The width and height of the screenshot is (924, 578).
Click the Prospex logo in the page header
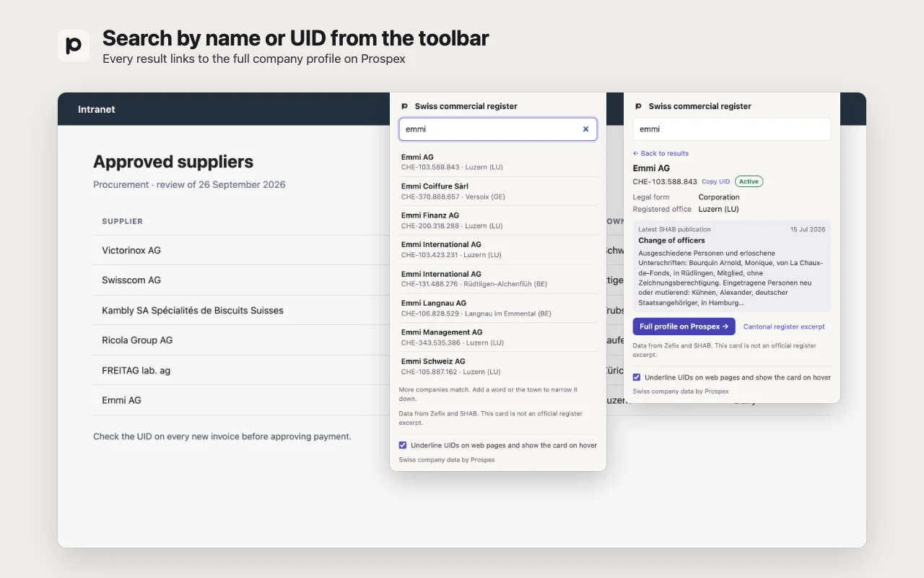pos(74,46)
